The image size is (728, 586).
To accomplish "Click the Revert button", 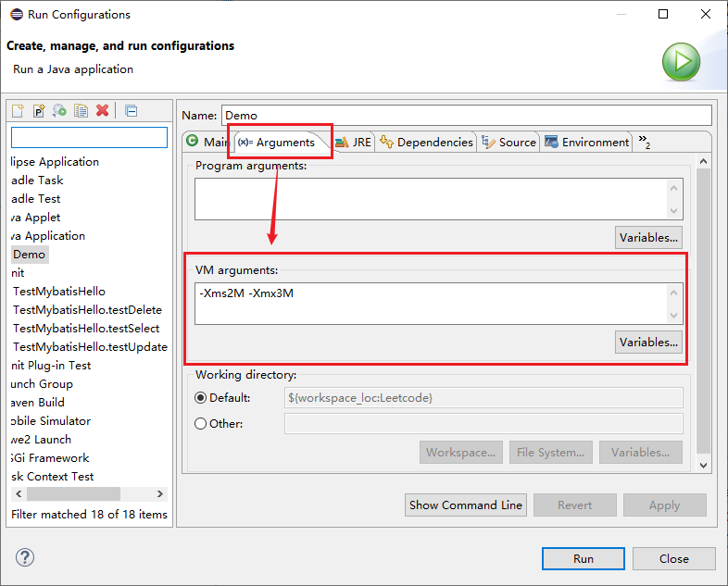I will click(575, 505).
